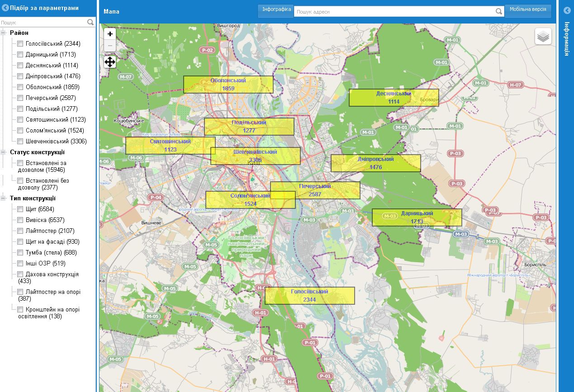This screenshot has width=574, height=392.
Task: Collapse the Статус конструкції tree section
Action: [4, 152]
